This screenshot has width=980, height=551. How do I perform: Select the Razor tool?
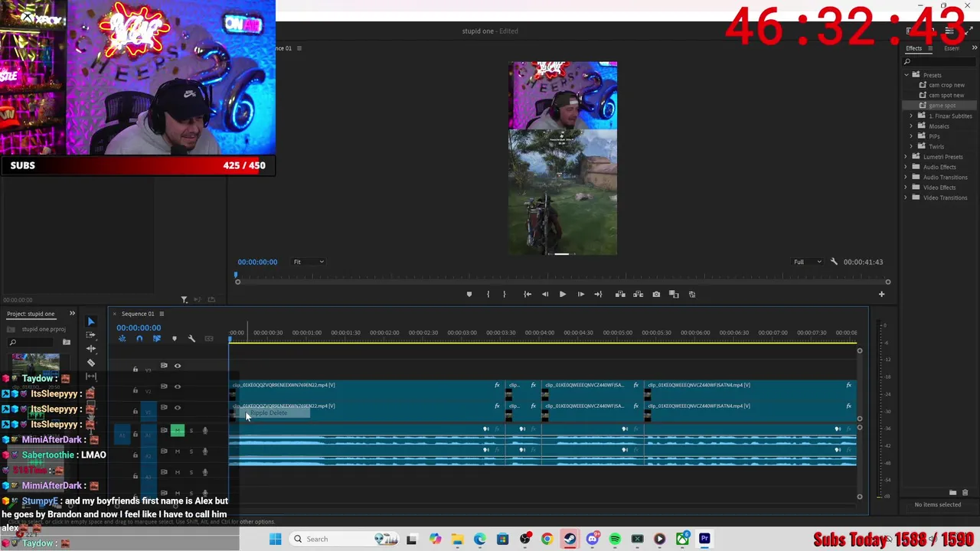click(x=91, y=363)
